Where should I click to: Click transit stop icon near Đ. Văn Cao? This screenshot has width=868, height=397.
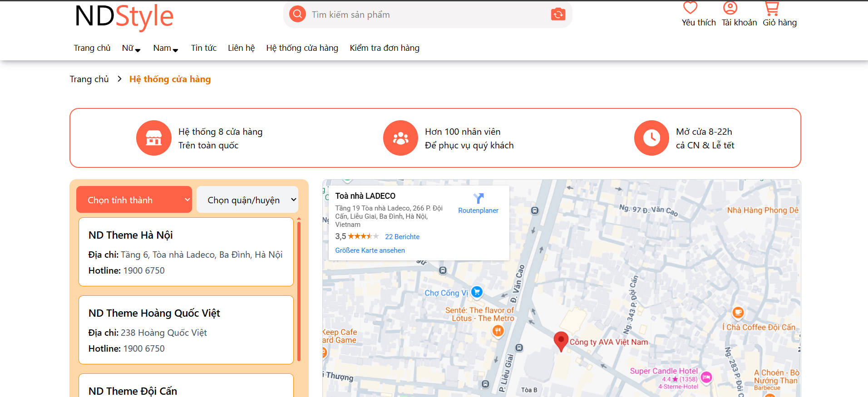click(535, 211)
